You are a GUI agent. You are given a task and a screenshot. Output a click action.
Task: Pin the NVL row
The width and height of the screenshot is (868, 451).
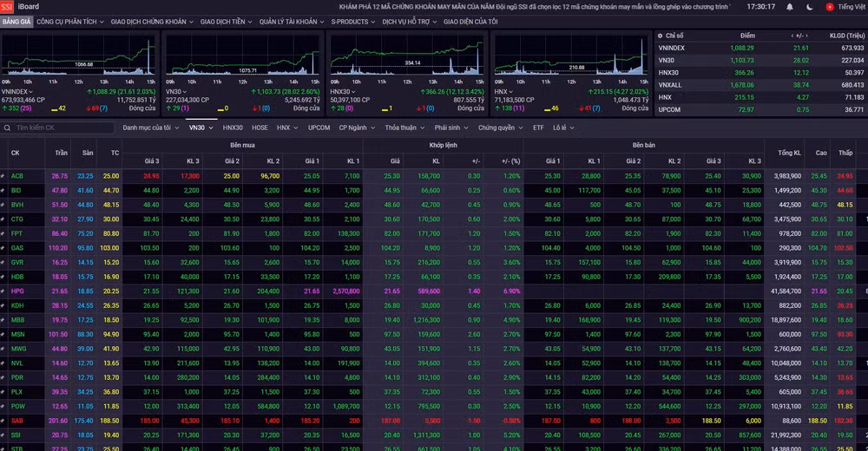pyautogui.click(x=3, y=363)
